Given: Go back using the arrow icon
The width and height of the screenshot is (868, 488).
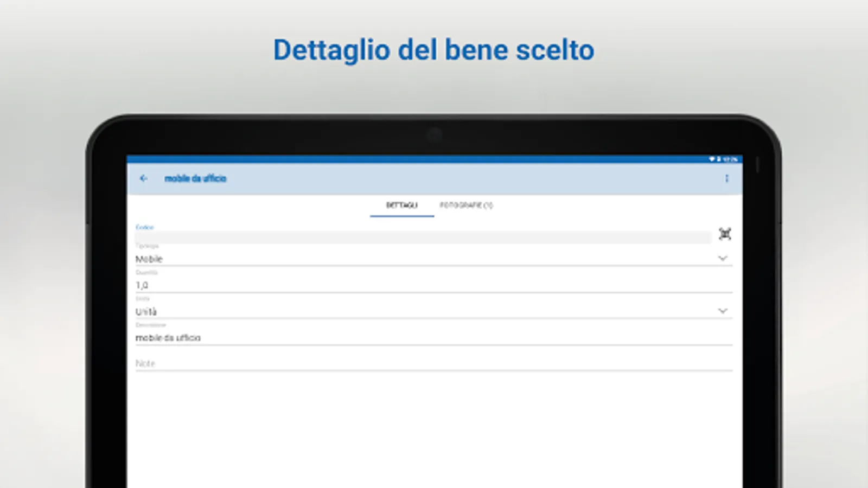Looking at the screenshot, I should (x=144, y=178).
